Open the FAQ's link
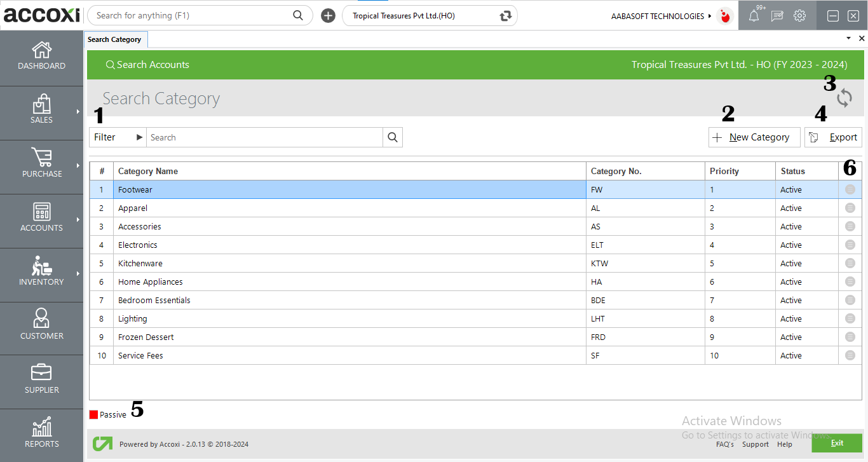 [725, 444]
